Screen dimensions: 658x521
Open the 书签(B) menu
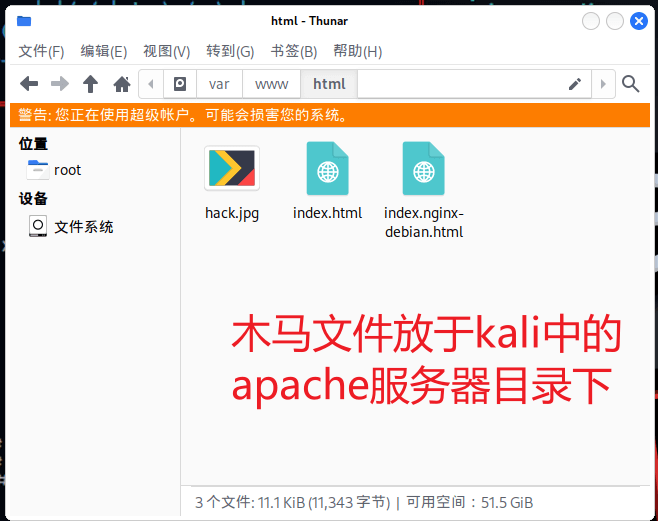pyautogui.click(x=294, y=51)
